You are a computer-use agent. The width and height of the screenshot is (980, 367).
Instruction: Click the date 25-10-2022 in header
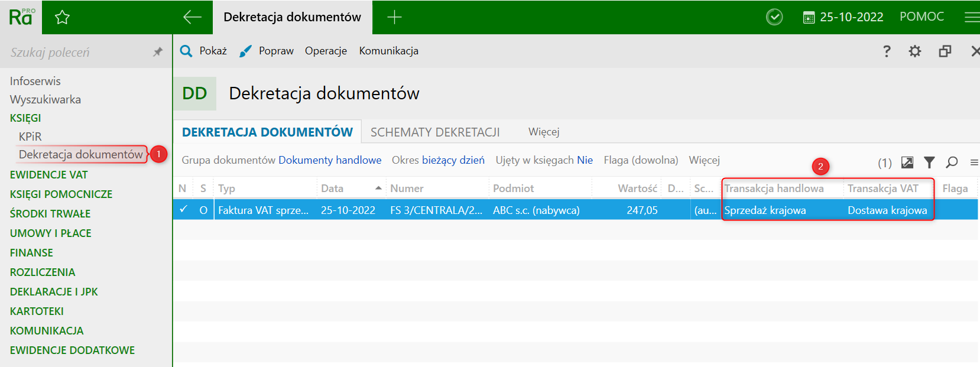coord(851,17)
